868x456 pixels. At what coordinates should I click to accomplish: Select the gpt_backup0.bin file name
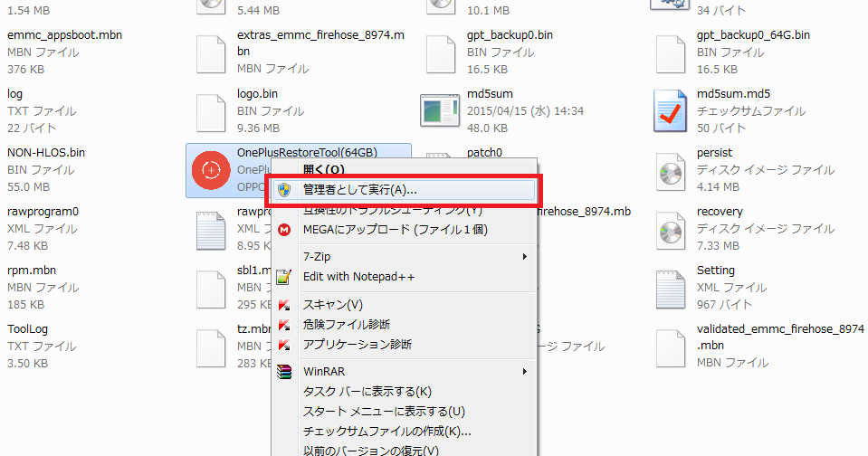tap(510, 35)
